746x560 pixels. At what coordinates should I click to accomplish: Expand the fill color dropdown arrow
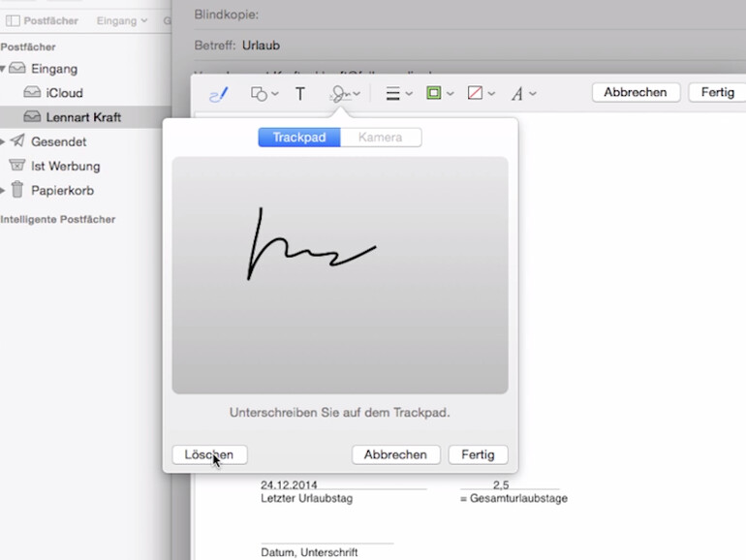491,94
